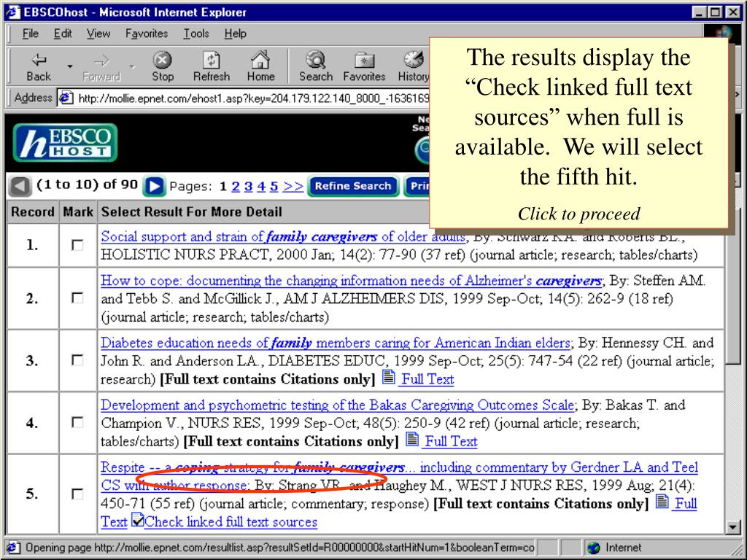Go to previous results with gray arrow
747x560 pixels.
(20, 186)
